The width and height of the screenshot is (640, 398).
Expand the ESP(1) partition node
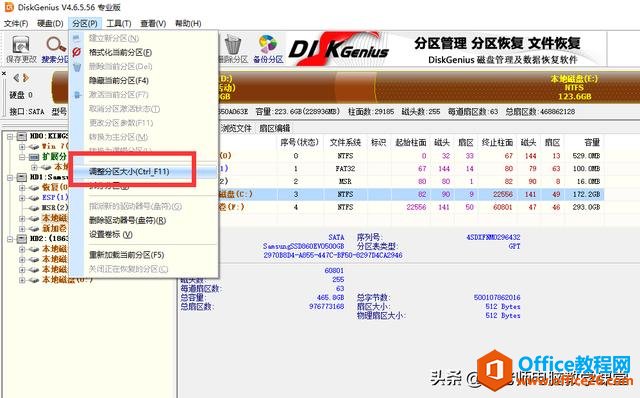(22, 198)
